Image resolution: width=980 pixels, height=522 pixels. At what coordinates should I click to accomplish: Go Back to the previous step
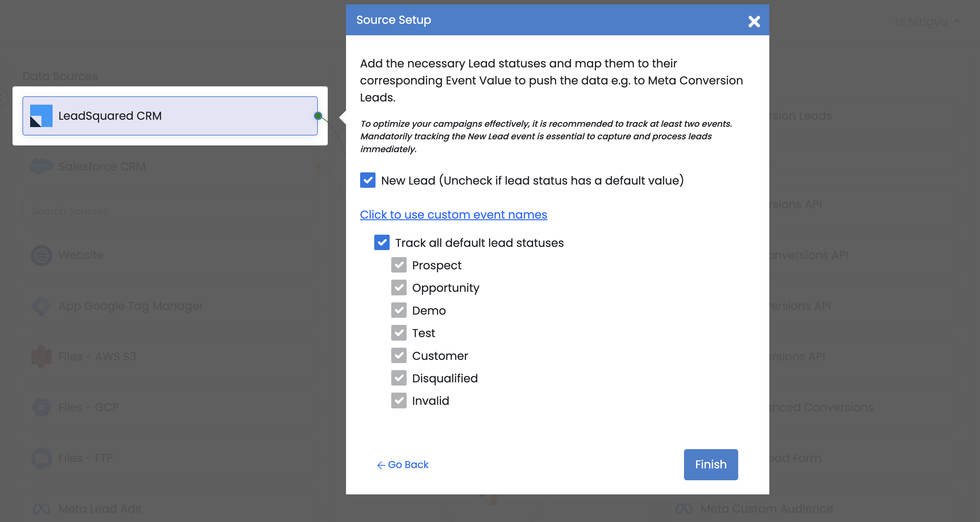[402, 465]
